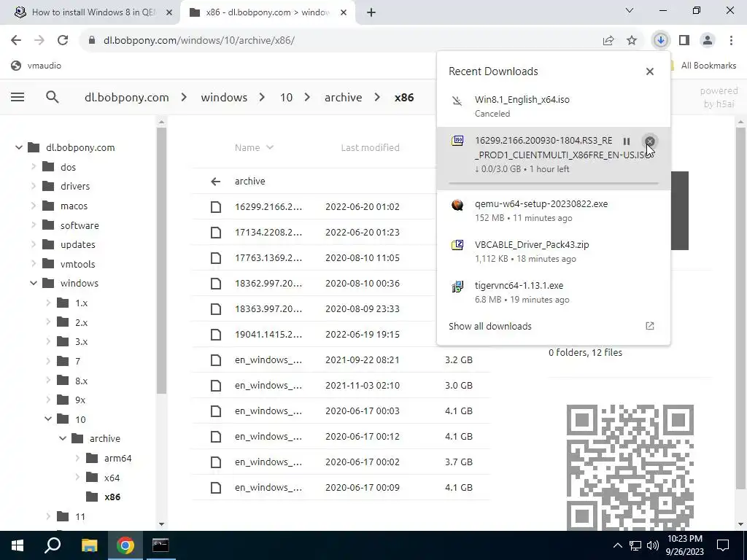
Task: Cancel the 16299 ISO download
Action: (x=649, y=141)
